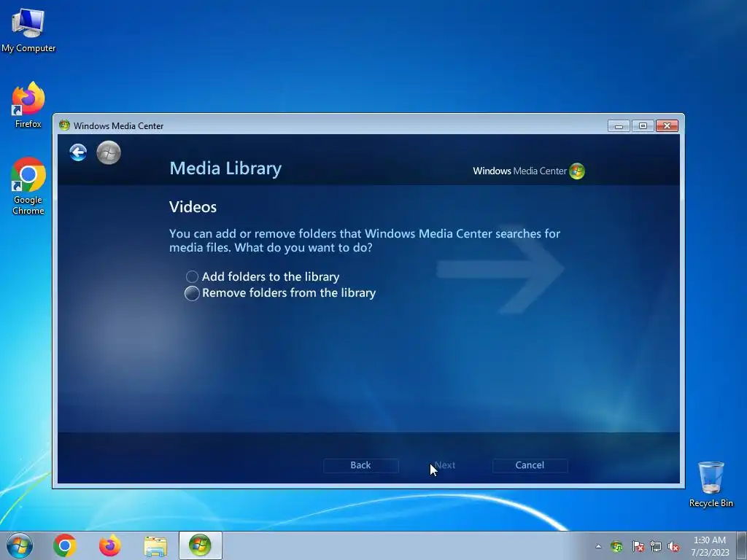The height and width of the screenshot is (560, 747).
Task: Proceed with the Next button
Action: (445, 465)
